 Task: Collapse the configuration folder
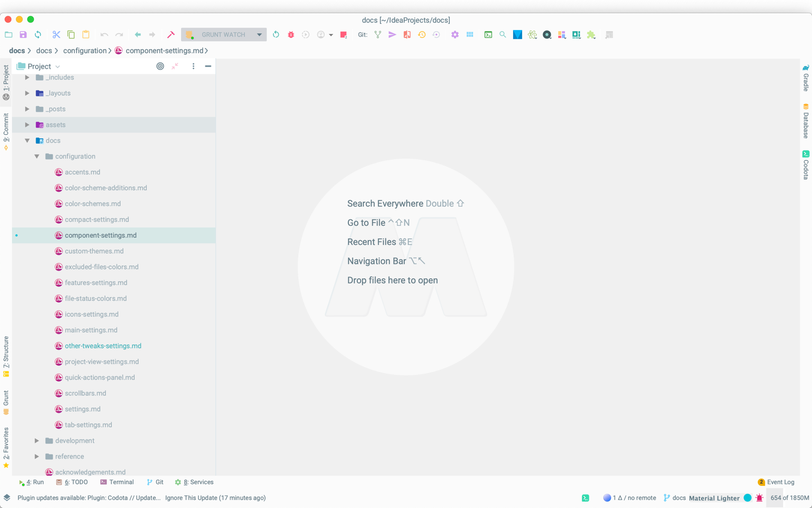36,156
